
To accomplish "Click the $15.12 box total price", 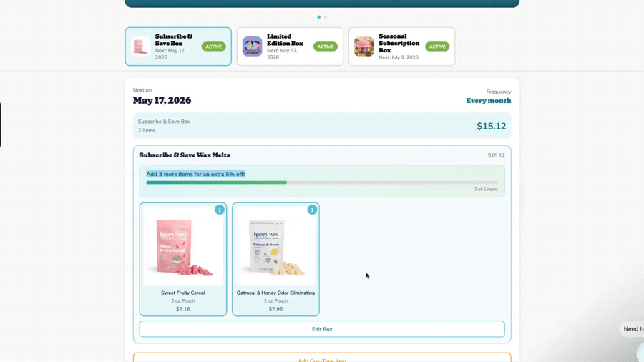I will [491, 126].
